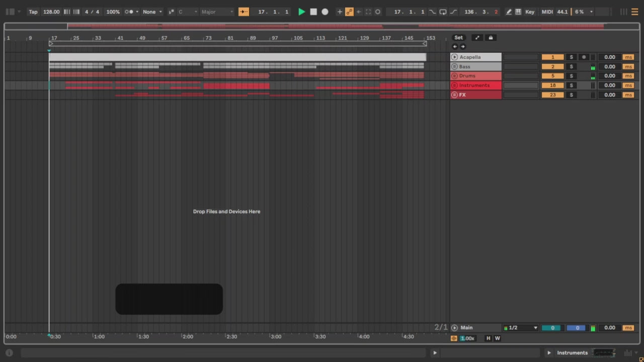Open the Main output 1/2 dropdown
This screenshot has height=362, width=644.
pos(521,328)
